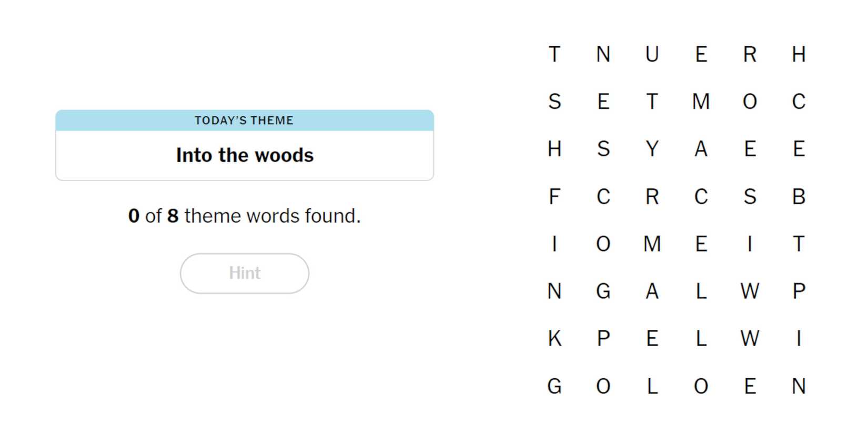Select the letter Y in the grid

tap(652, 149)
